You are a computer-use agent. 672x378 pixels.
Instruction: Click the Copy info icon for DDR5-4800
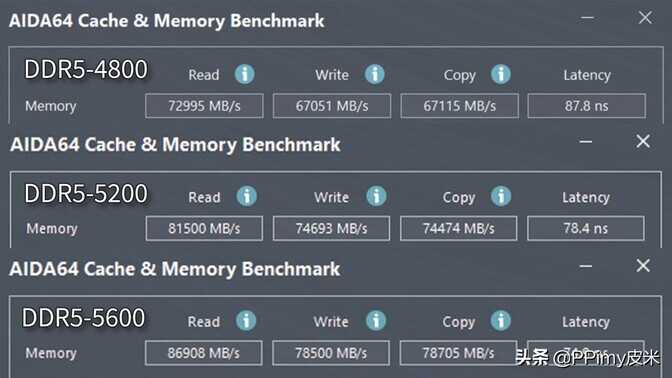tap(501, 74)
